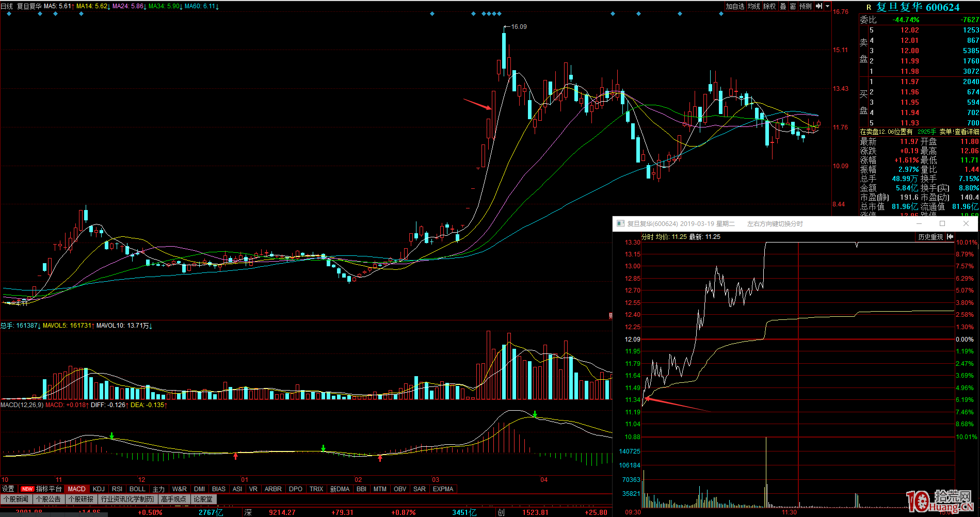Image resolution: width=980 pixels, height=517 pixels.
Task: Click 加自选 to add to watchlist
Action: coord(735,6)
